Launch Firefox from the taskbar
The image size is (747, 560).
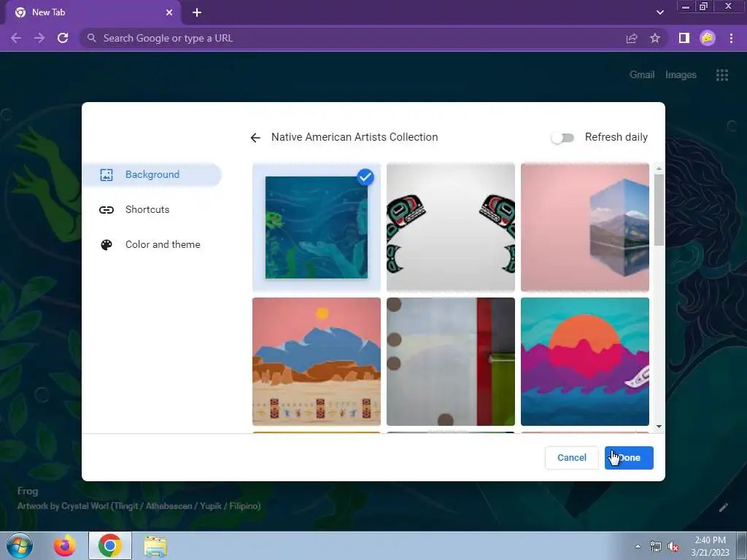point(65,545)
